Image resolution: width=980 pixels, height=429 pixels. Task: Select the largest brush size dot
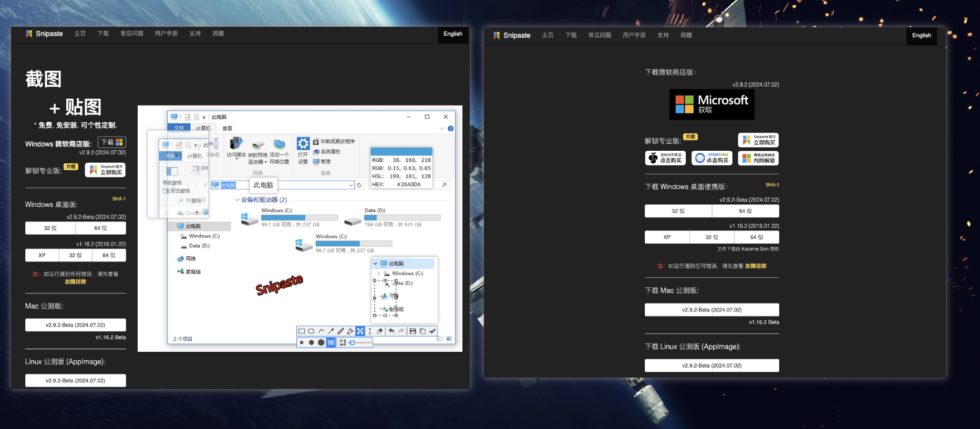coord(321,342)
